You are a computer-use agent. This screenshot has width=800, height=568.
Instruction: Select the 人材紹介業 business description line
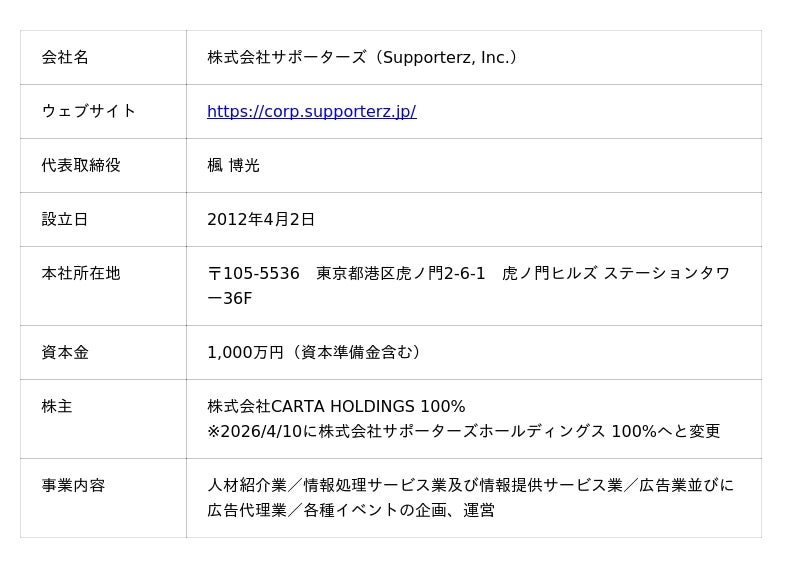click(470, 486)
